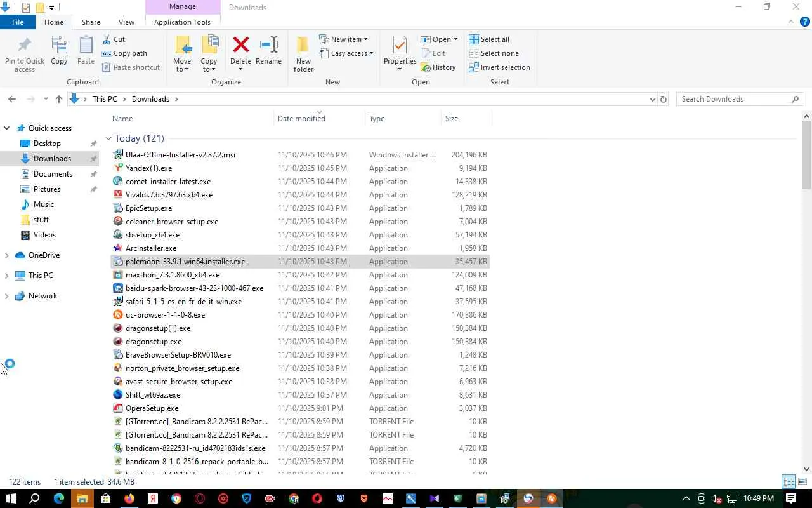Switch to the Share ribbon tab
This screenshot has width=812, height=508.
click(91, 22)
